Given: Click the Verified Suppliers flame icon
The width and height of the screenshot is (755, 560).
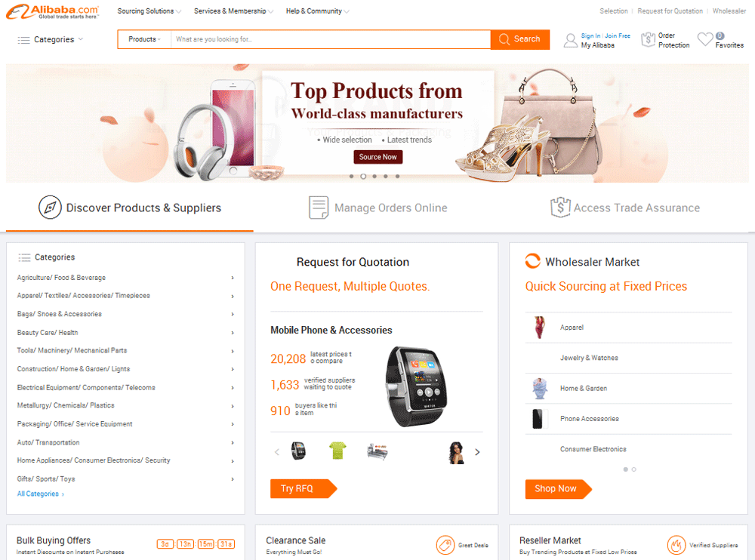Looking at the screenshot, I should click(676, 545).
